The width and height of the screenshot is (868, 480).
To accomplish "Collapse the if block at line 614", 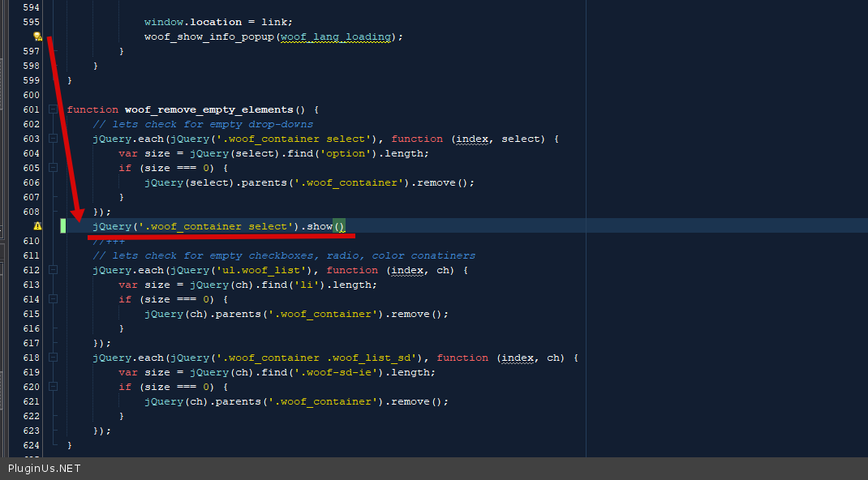I will coord(53,299).
